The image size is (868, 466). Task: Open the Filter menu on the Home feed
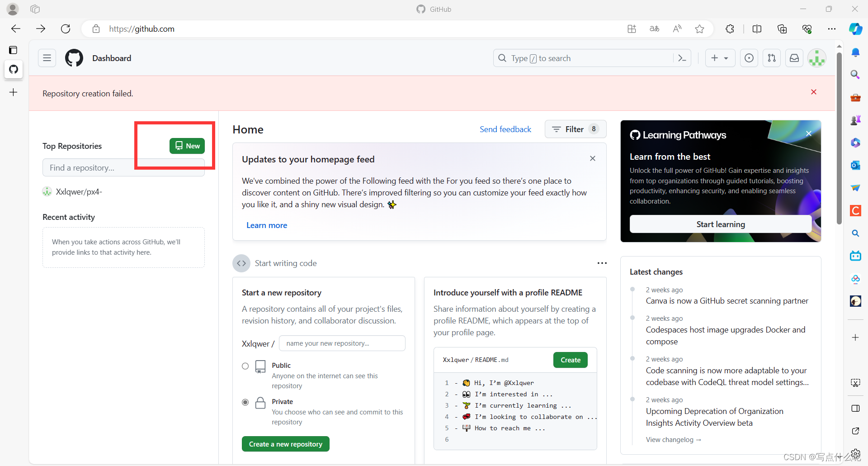click(575, 129)
